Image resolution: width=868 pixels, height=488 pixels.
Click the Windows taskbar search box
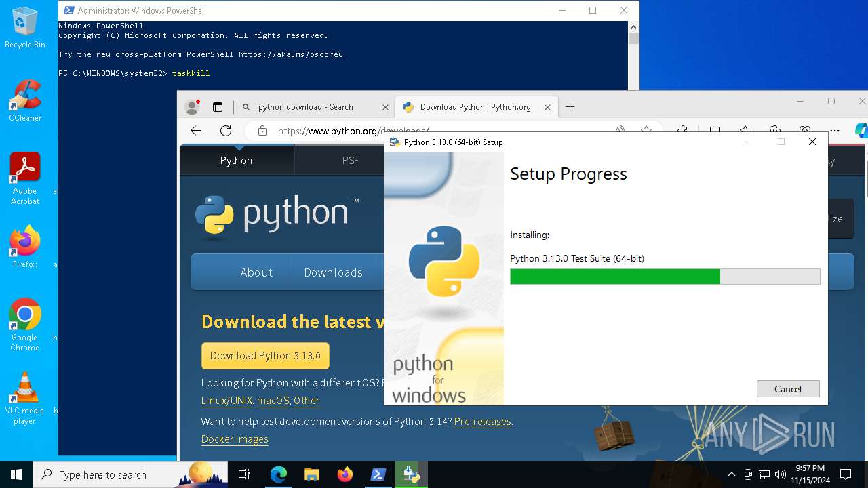point(130,474)
